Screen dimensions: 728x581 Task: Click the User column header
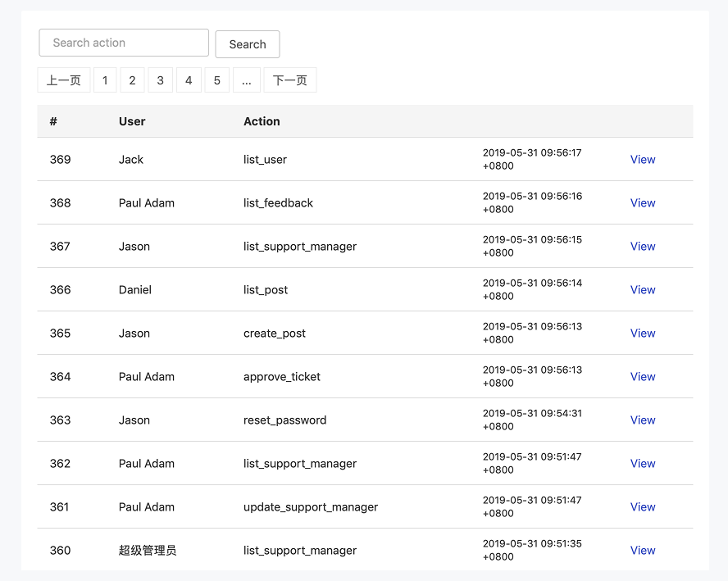click(x=132, y=121)
